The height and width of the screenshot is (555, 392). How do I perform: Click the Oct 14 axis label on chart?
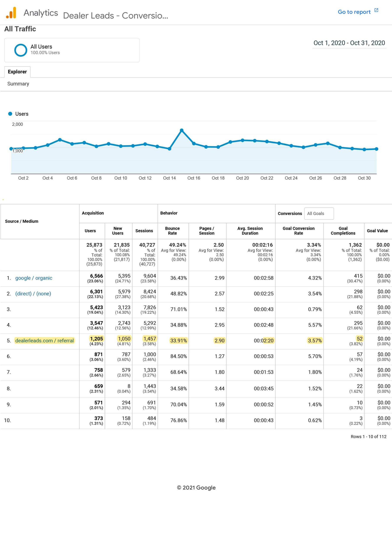[x=169, y=178]
